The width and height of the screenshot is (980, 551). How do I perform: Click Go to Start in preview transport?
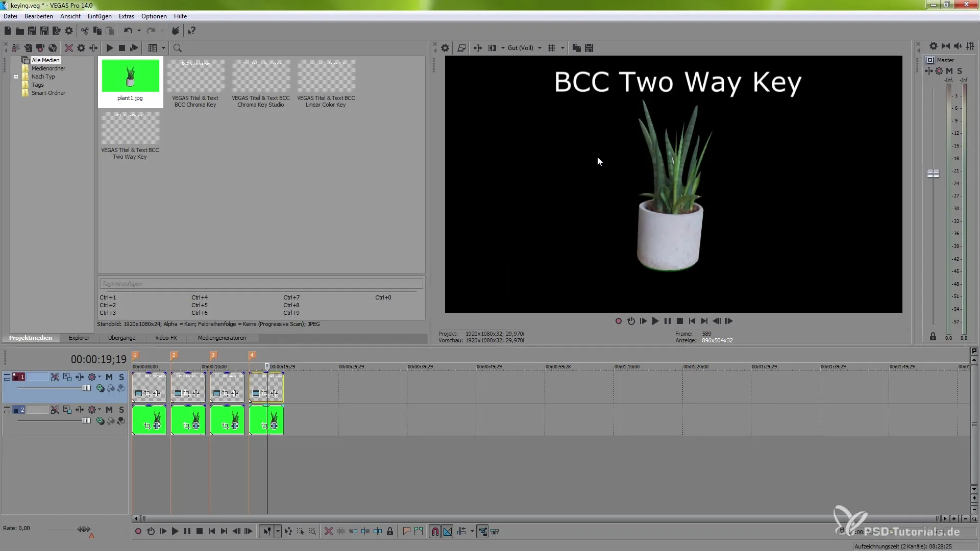click(692, 321)
